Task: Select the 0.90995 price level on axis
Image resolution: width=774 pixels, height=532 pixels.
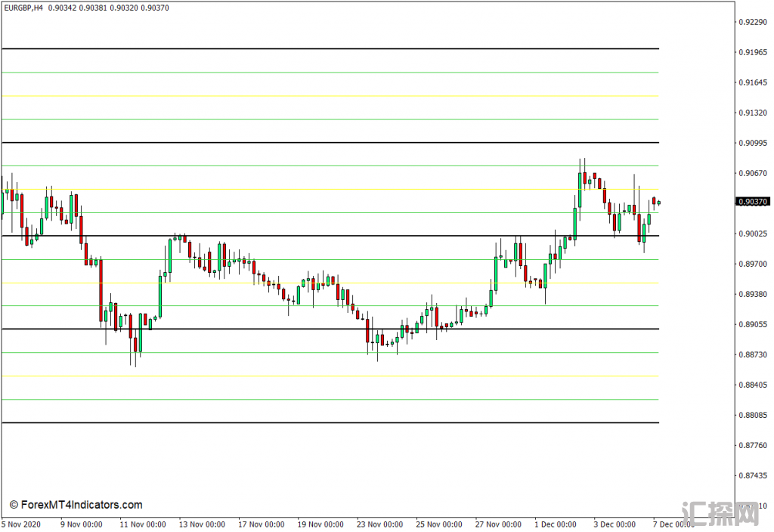Action: tap(752, 143)
